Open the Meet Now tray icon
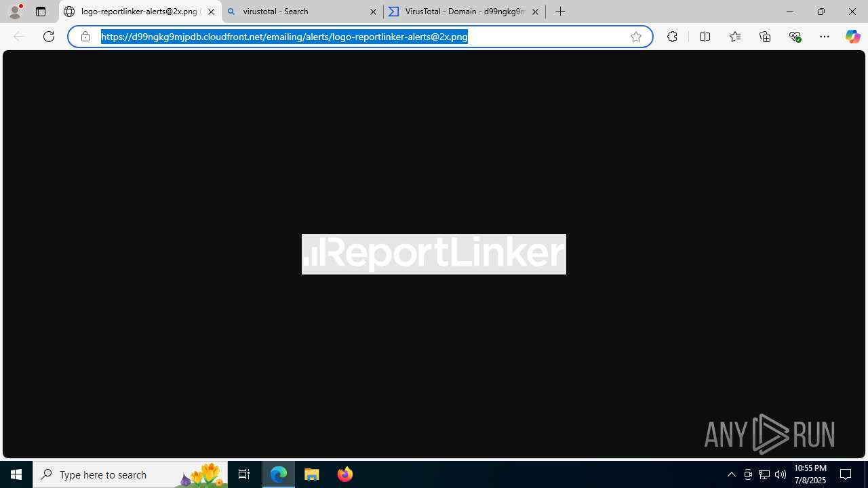868x488 pixels. pos(748,474)
